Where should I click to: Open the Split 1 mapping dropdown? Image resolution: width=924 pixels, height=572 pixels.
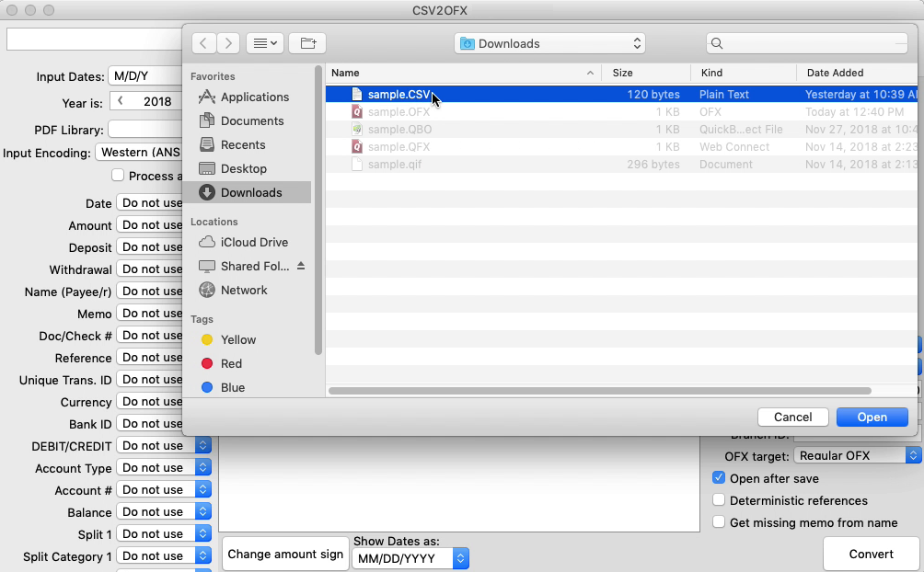(163, 533)
